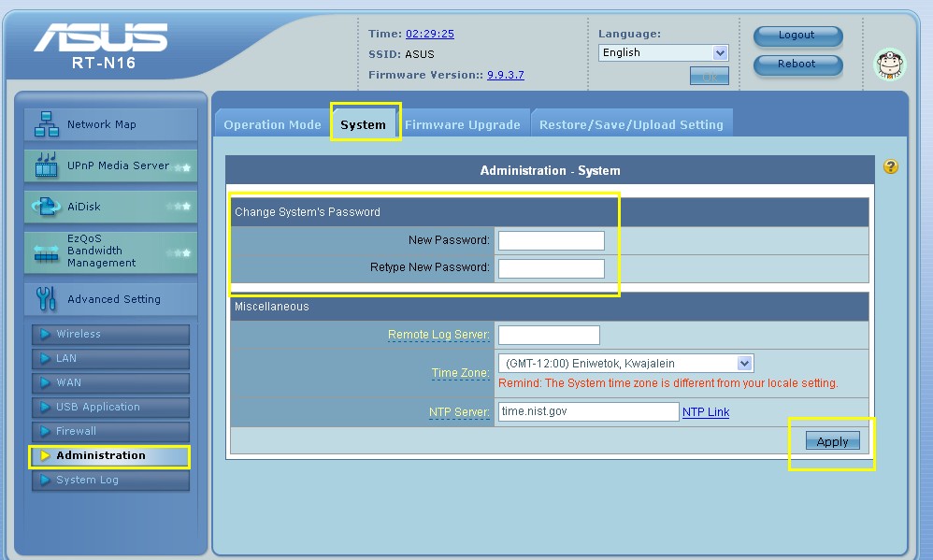Click the ASUS logo
This screenshot has height=560, width=933.
[x=103, y=39]
